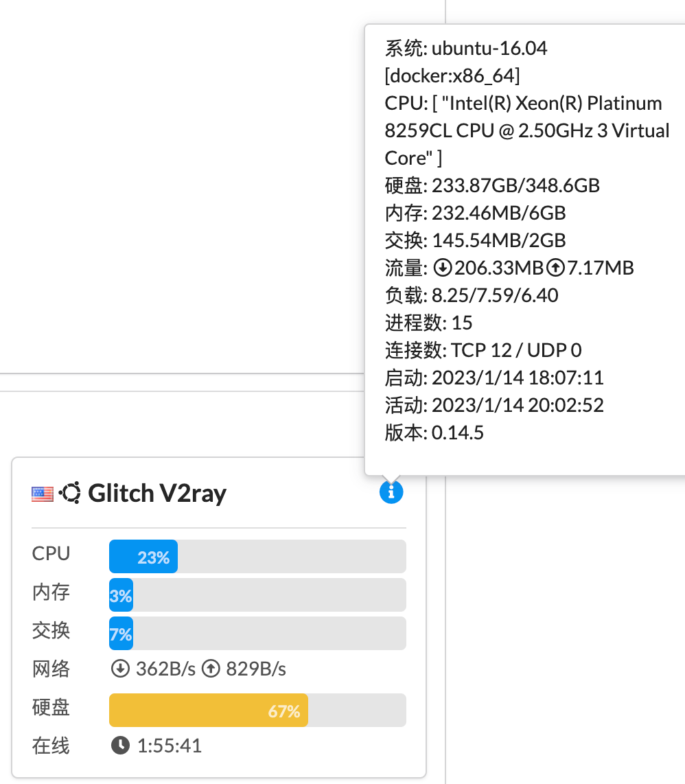Click the CPU 23% progress bar

(257, 557)
